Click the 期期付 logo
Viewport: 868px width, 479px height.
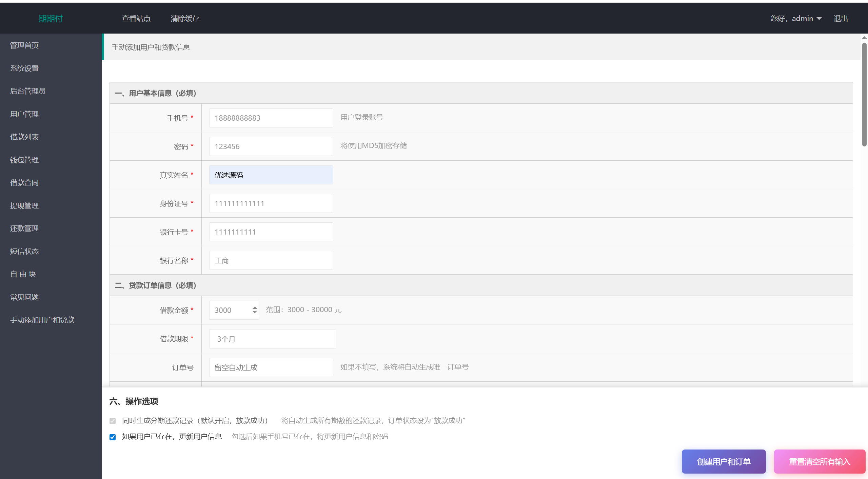pyautogui.click(x=51, y=19)
